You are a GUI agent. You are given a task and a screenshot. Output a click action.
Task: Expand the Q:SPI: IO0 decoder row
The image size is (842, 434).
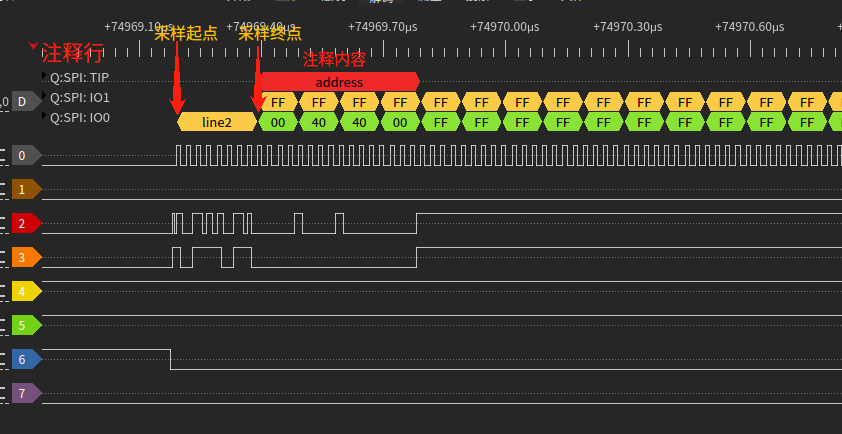point(45,115)
